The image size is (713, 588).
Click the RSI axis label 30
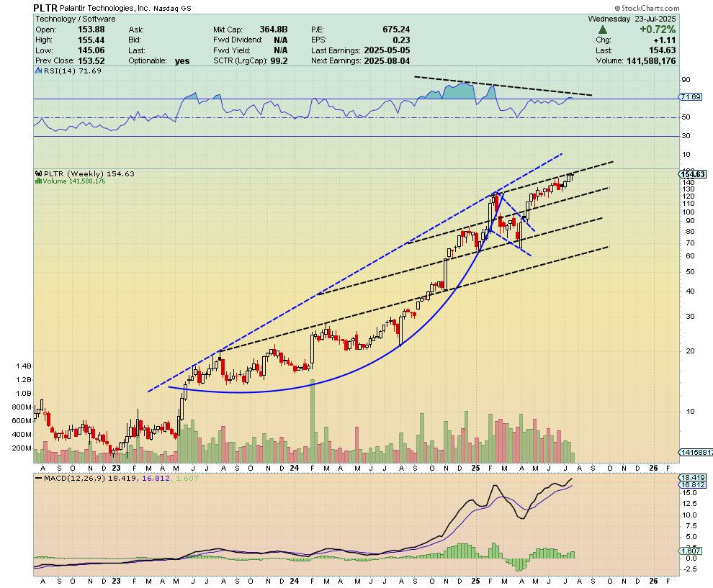(686, 136)
